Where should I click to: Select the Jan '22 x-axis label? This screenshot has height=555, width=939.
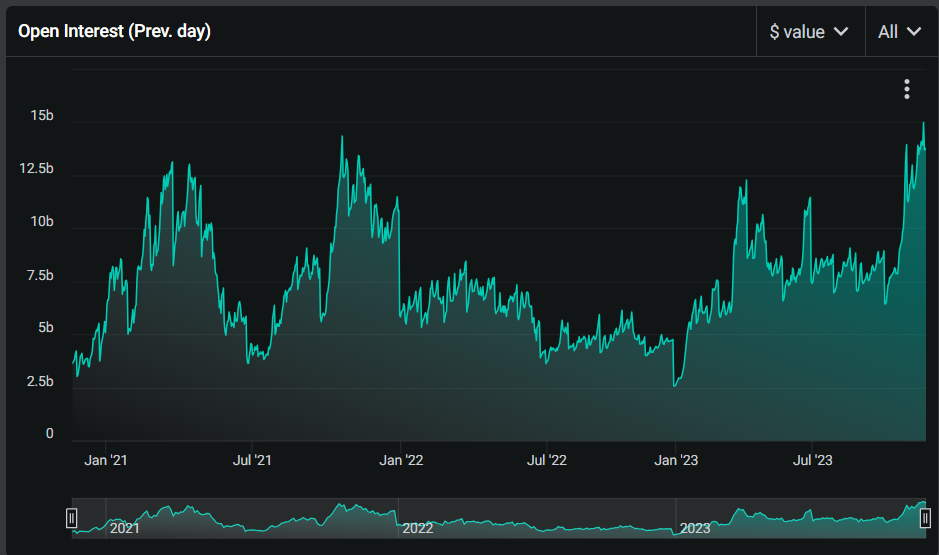(x=401, y=461)
